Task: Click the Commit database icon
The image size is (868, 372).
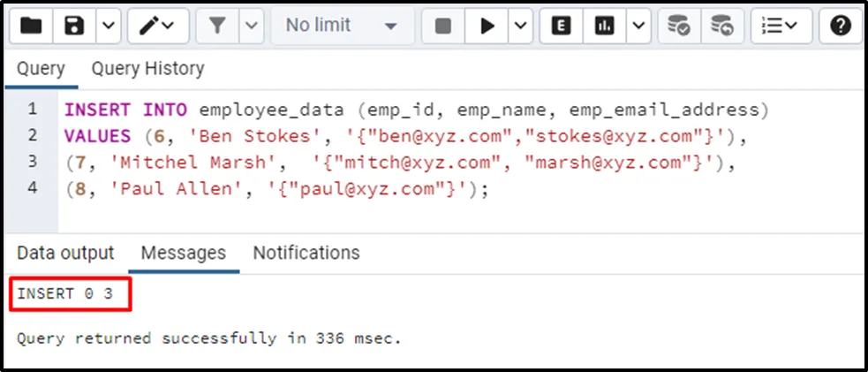Action: click(678, 27)
